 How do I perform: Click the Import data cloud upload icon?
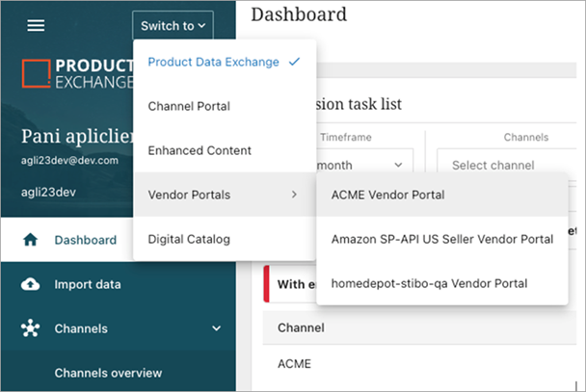pyautogui.click(x=30, y=284)
